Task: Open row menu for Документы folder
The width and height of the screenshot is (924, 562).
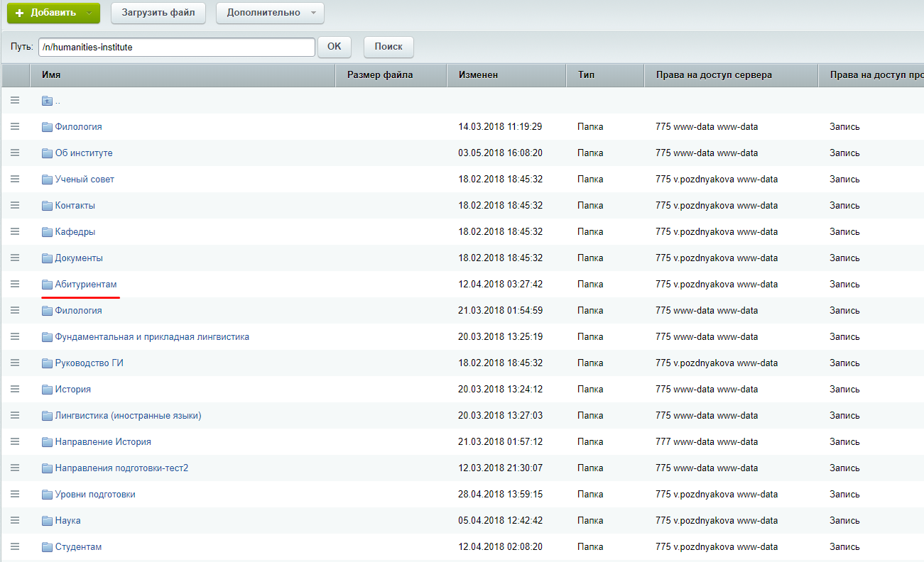Action: pyautogui.click(x=15, y=258)
